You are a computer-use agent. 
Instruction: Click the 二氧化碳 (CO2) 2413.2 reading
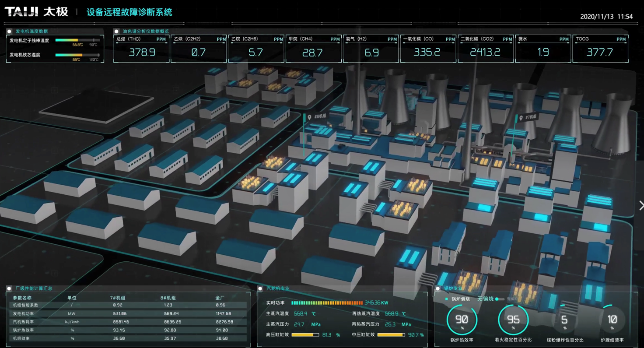pos(485,53)
